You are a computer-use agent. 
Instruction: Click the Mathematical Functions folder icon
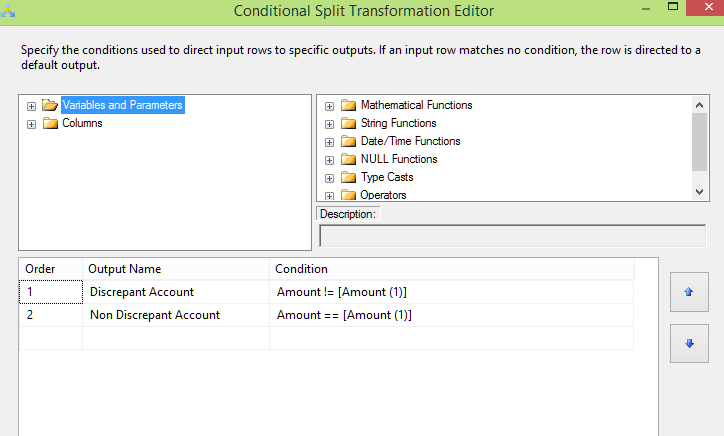pyautogui.click(x=348, y=106)
